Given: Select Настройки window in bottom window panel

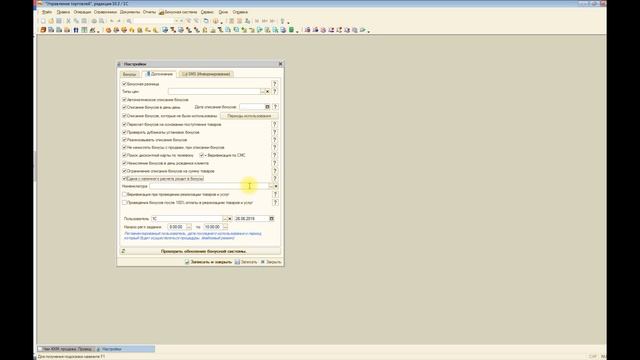Looking at the screenshot, I should [x=125, y=349].
